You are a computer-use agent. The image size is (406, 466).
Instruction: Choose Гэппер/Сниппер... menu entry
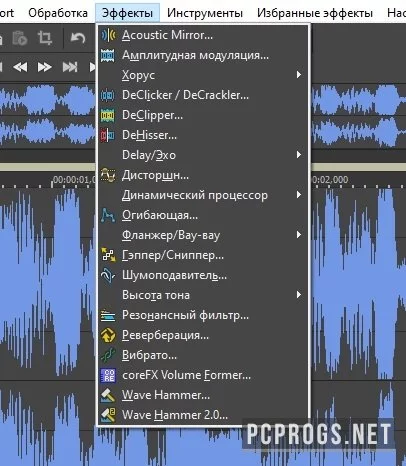coord(203,255)
